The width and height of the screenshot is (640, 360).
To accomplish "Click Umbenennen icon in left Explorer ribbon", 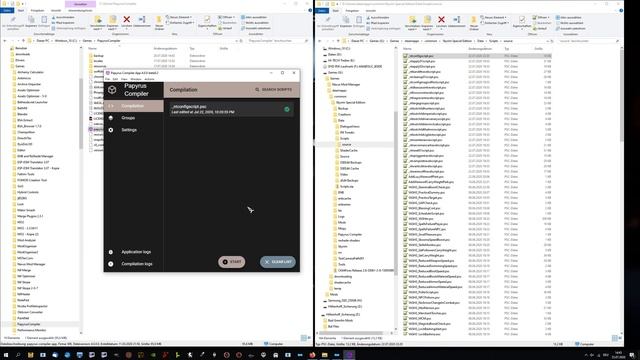I will (142, 19).
